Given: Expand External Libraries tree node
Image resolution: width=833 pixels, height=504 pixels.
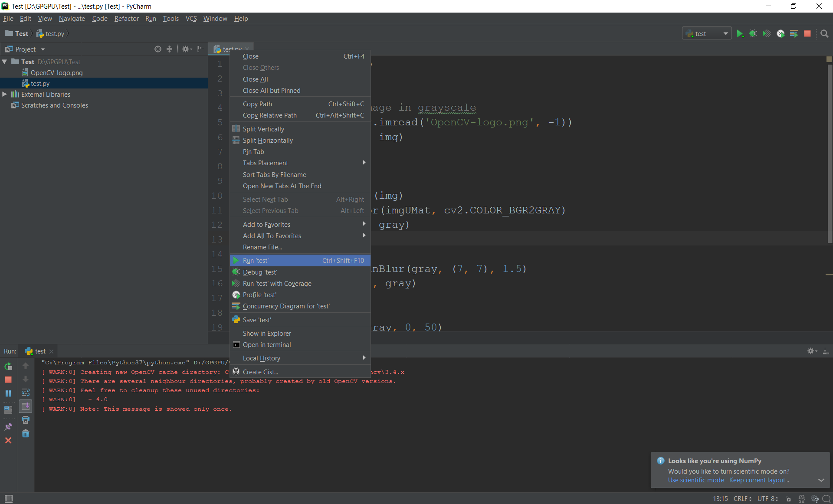Looking at the screenshot, I should pyautogui.click(x=5, y=94).
